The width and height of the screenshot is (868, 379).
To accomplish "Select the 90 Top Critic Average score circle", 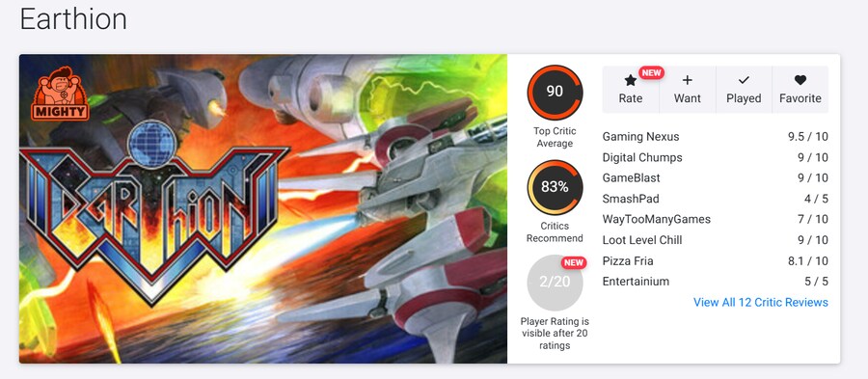I will (555, 92).
